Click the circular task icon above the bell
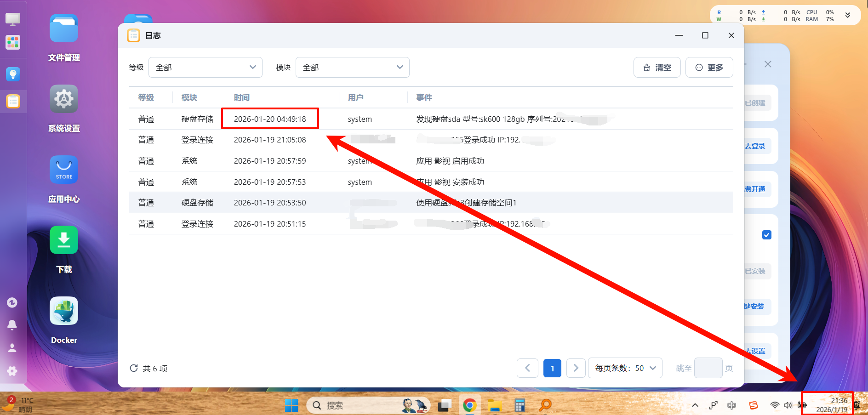Viewport: 868px width, 415px height. coord(12,302)
